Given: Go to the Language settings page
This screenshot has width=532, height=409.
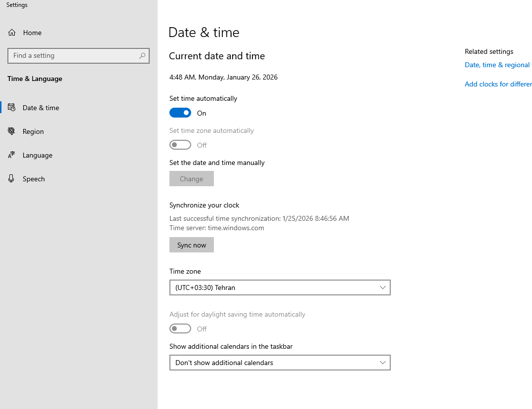Looking at the screenshot, I should tap(38, 155).
